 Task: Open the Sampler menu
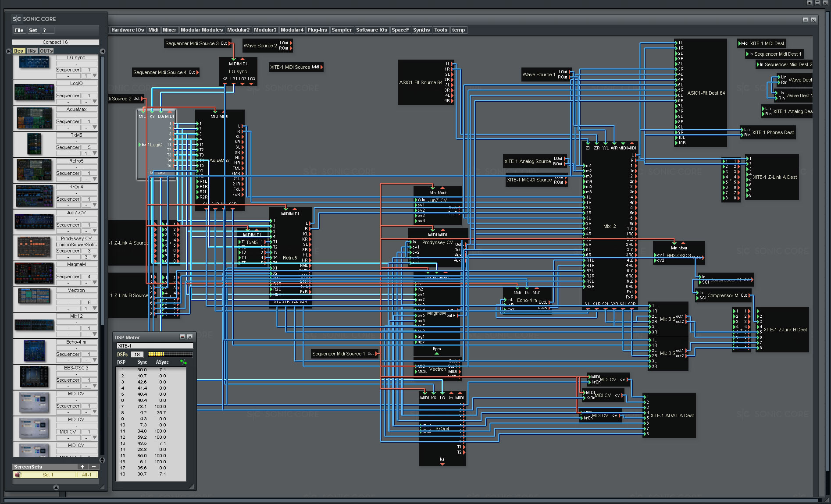tap(342, 30)
